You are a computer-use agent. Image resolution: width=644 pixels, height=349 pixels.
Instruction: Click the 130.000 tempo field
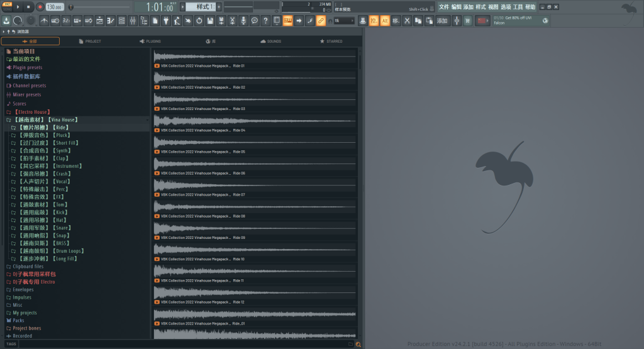[55, 7]
